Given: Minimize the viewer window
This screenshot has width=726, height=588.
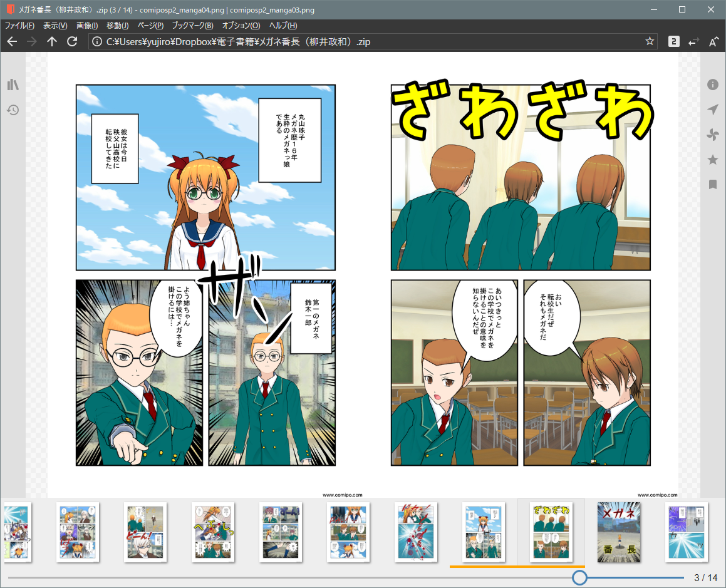Looking at the screenshot, I should coord(654,9).
